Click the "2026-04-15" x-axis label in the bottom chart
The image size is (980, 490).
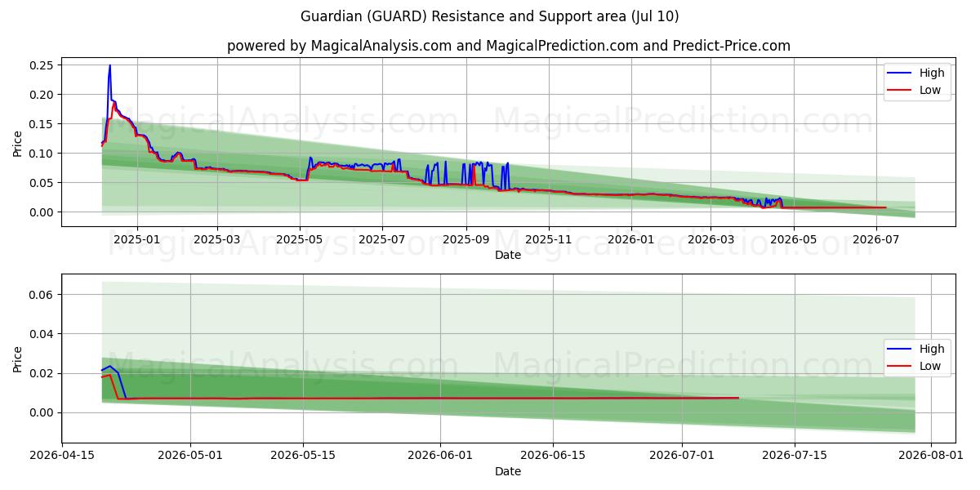[62, 457]
